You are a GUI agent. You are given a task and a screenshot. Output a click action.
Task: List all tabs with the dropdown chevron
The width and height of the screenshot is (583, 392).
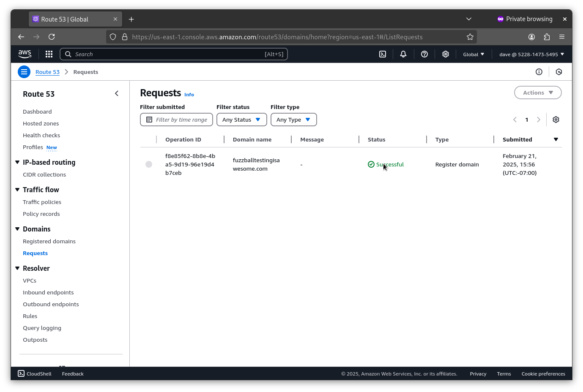tap(468, 19)
